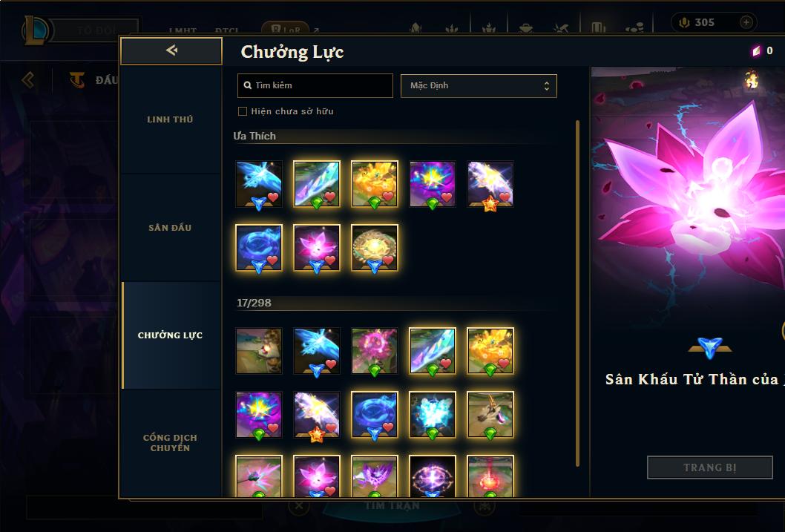Pick the default boom with no tier gem

coord(259,351)
